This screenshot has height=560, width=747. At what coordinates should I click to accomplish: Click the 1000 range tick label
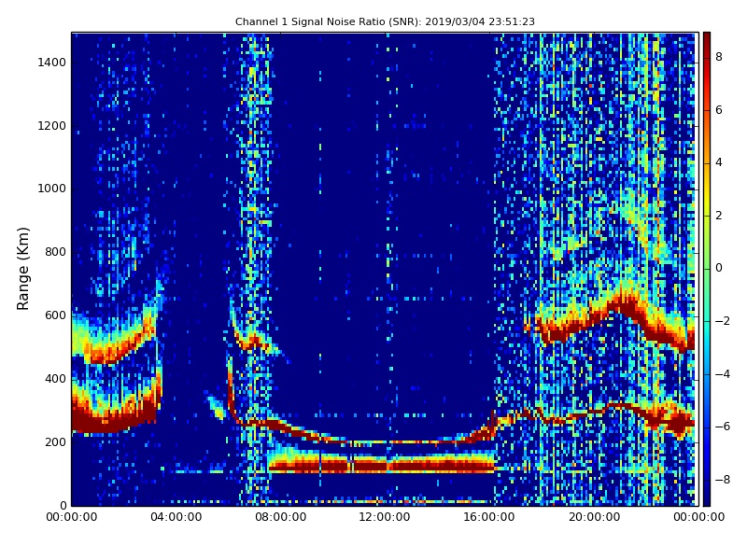click(x=52, y=189)
